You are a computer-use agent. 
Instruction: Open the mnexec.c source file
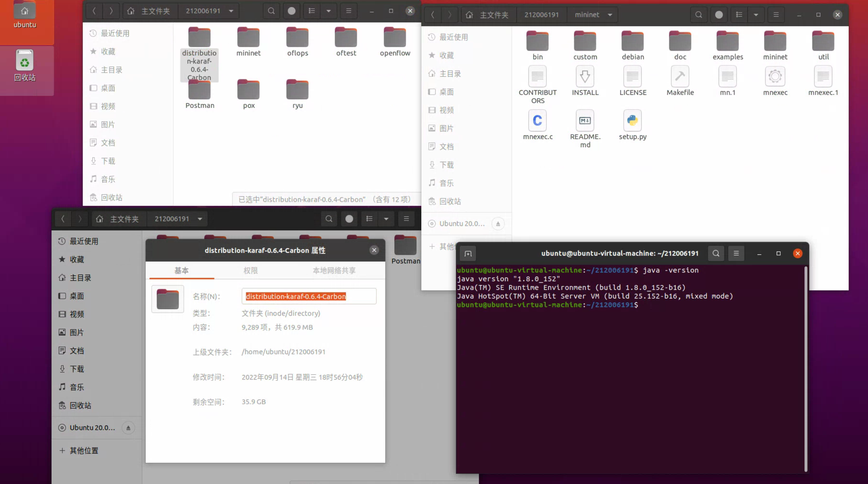pos(537,121)
